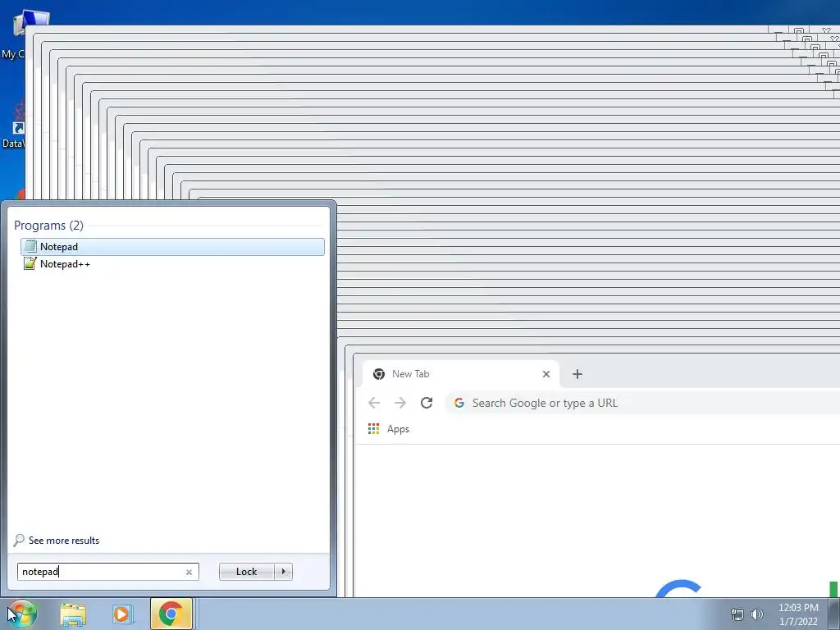Click the network icon in the system tray
The height and width of the screenshot is (630, 840).
pos(737,614)
